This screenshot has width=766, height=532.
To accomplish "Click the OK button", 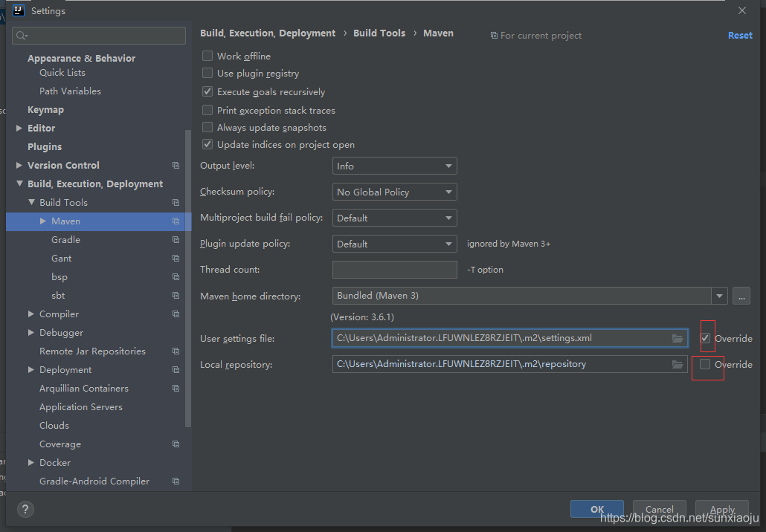I will [x=597, y=509].
